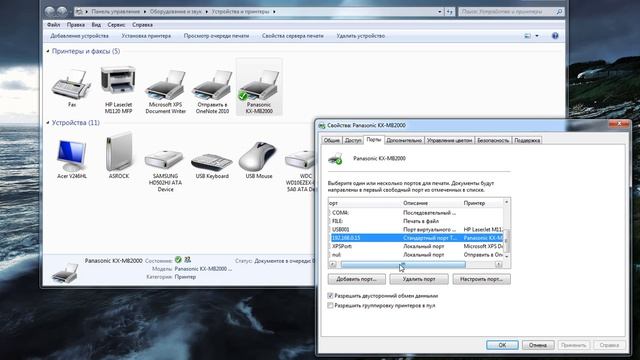Select the USB001 port row
The image size is (640, 360).
coord(416,229)
